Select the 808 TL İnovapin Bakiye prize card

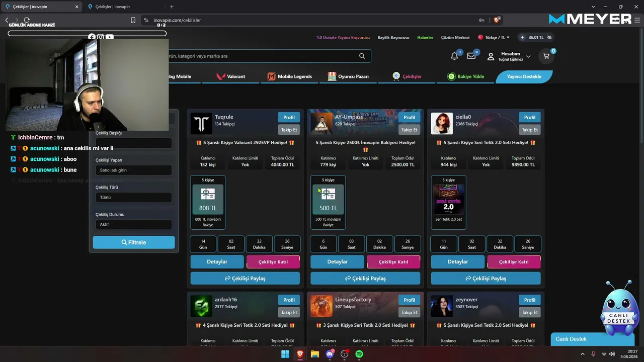208,202
